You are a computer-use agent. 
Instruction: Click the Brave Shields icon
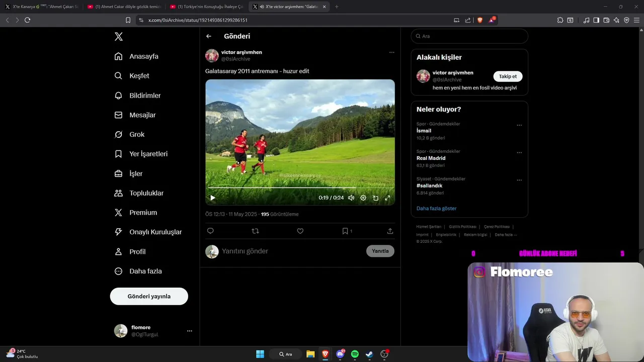click(480, 20)
